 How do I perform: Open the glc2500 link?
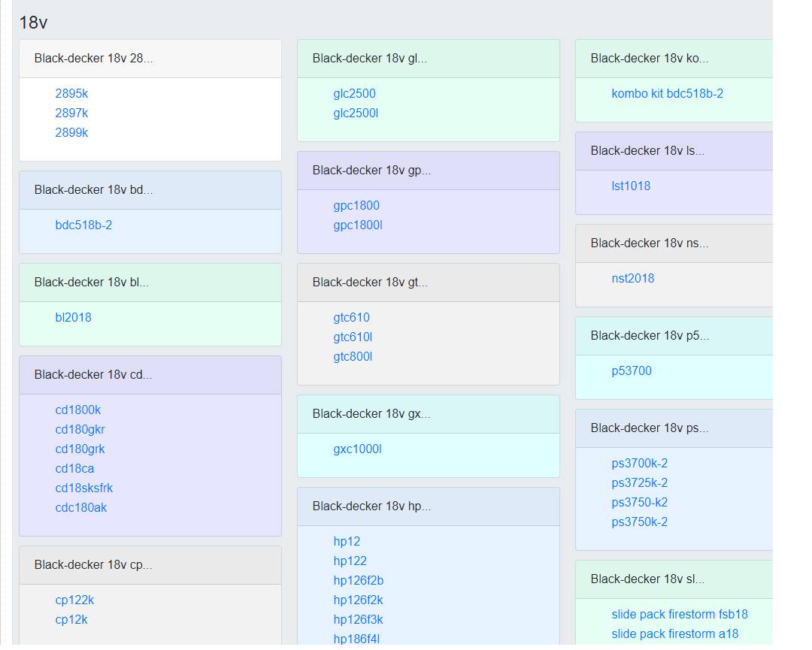pos(354,94)
